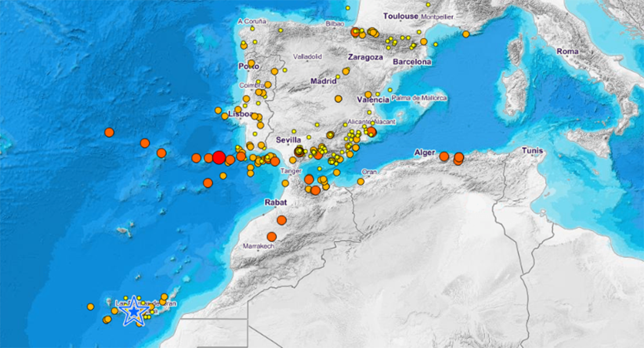Select the Rabat city label
Image resolution: width=644 pixels, height=348 pixels.
276,202
